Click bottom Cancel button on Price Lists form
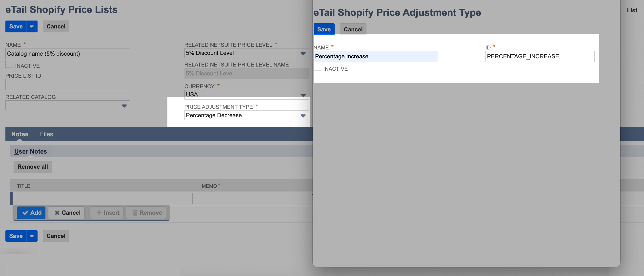This screenshot has height=276, width=644. pos(56,236)
